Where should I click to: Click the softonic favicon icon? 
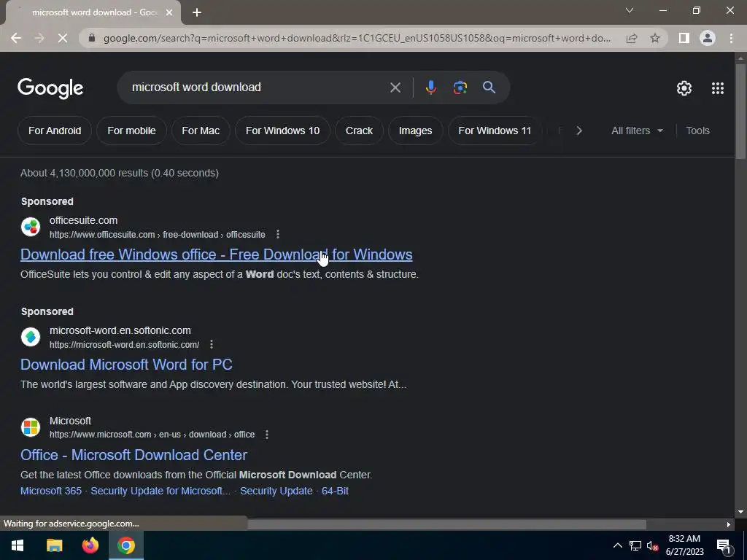pyautogui.click(x=31, y=337)
